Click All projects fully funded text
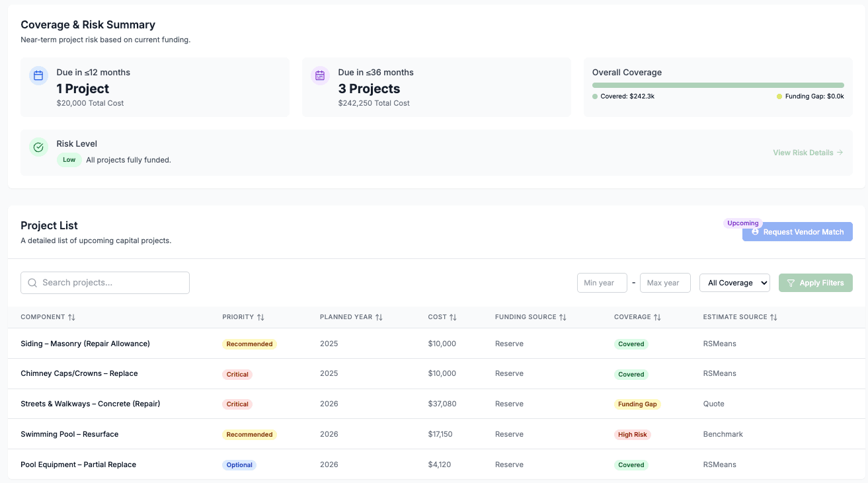This screenshot has width=868, height=483. click(128, 160)
